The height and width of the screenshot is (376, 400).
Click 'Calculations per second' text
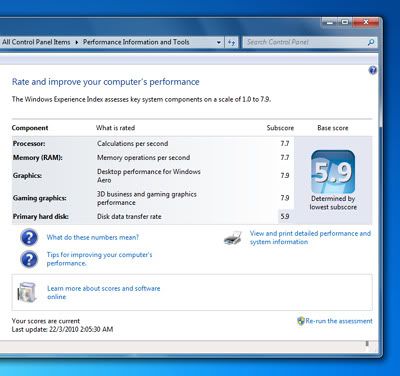pyautogui.click(x=133, y=144)
